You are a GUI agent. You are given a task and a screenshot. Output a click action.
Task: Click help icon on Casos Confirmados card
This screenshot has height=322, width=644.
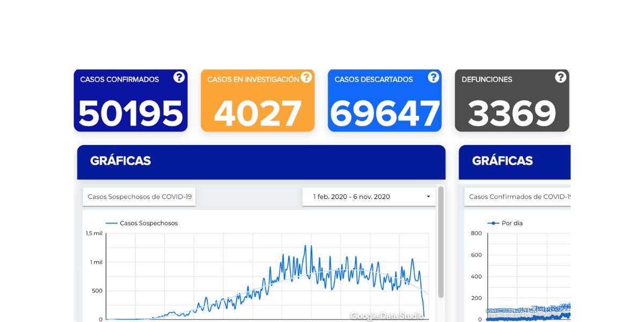click(179, 77)
